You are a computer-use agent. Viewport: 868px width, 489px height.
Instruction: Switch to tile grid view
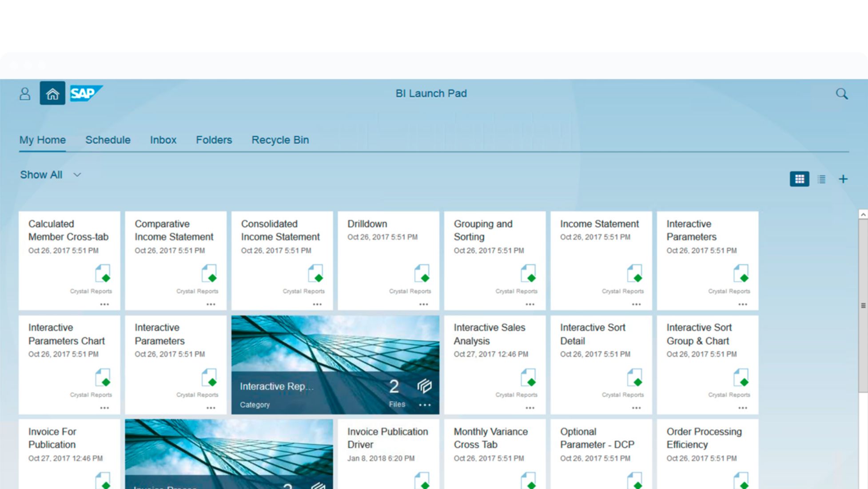coord(799,179)
